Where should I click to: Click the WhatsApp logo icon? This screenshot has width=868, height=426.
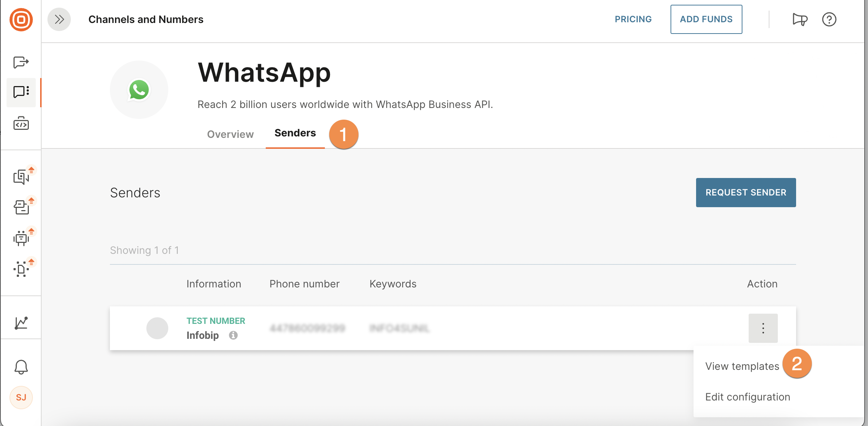[139, 90]
